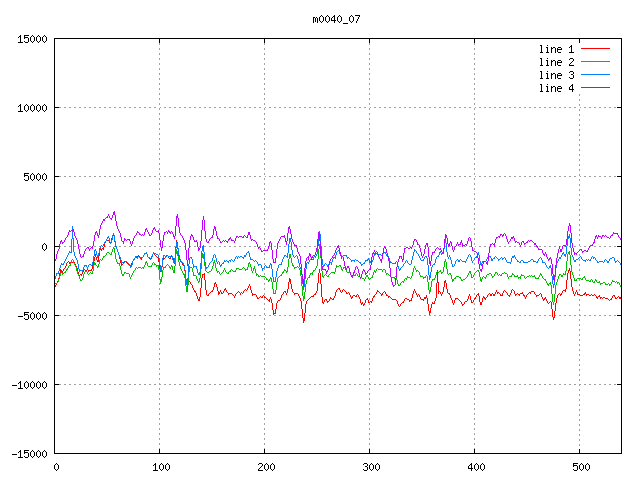Click the color sample beside line 4

(x=595, y=88)
